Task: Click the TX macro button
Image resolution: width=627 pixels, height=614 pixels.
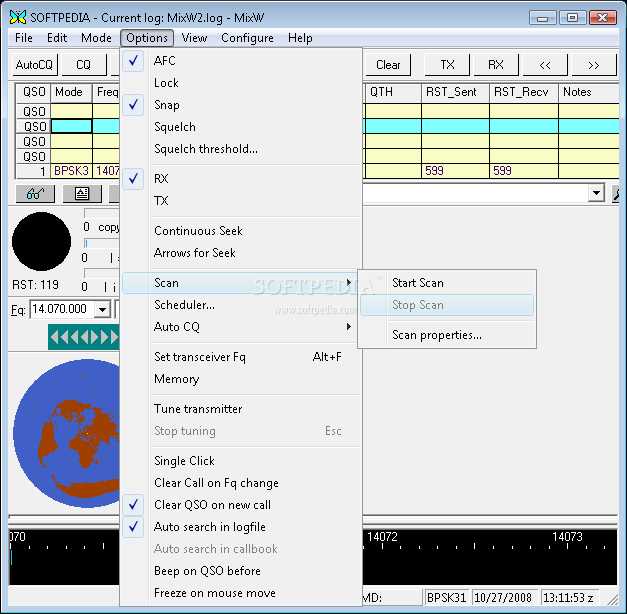Action: [x=447, y=65]
